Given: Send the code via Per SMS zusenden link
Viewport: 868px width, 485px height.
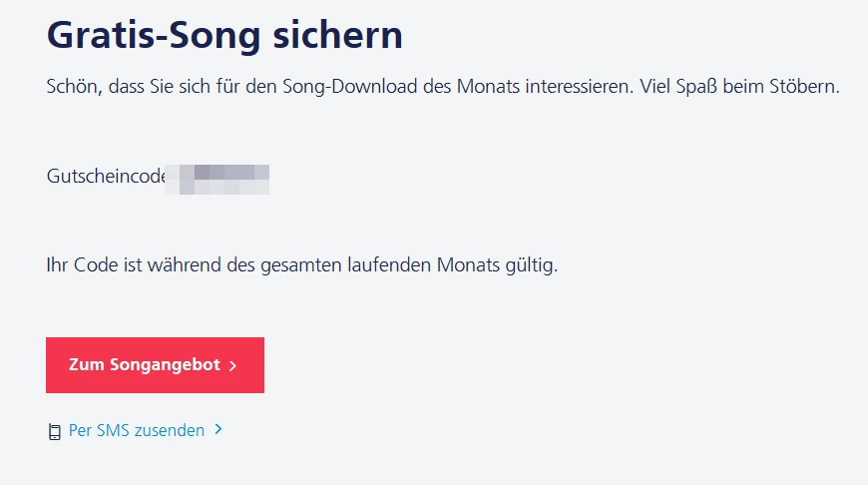Looking at the screenshot, I should 137,431.
